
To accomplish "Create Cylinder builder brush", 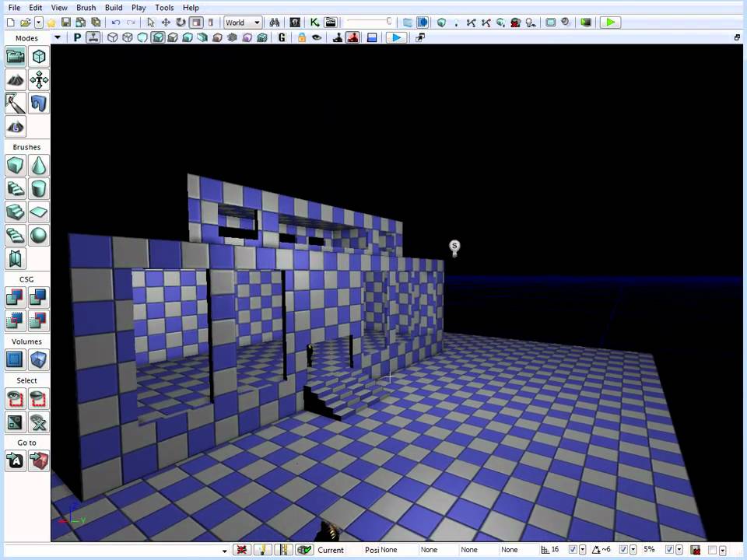I will (39, 189).
